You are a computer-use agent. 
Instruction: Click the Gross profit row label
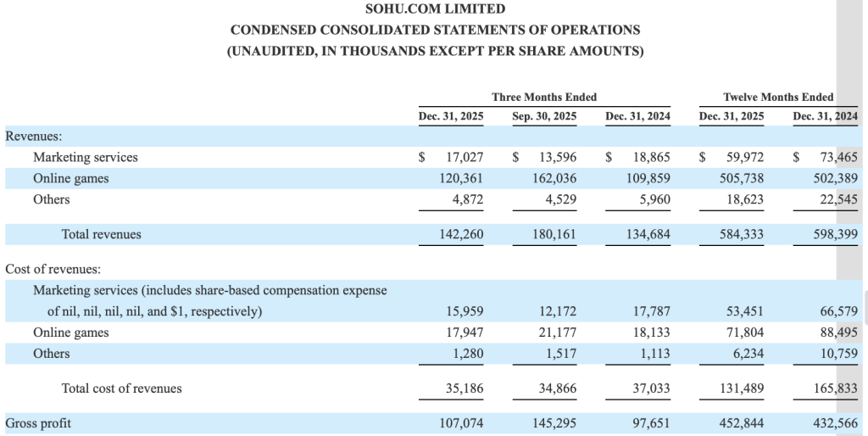(x=38, y=423)
